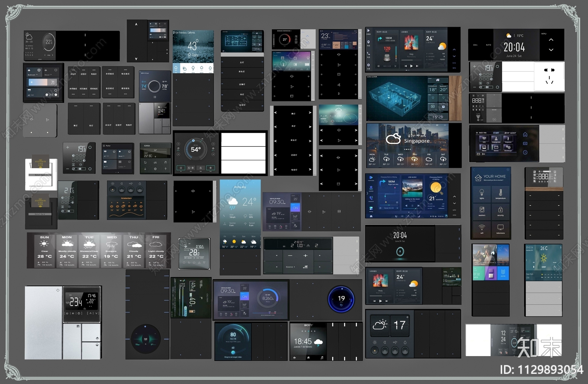
Task: Click plus on thermostat beside the white socket
Action: coord(474,67)
